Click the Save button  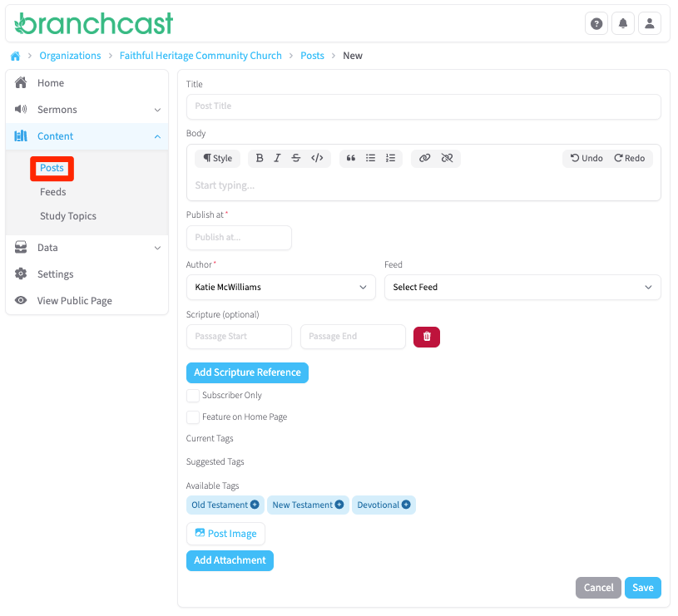[642, 588]
